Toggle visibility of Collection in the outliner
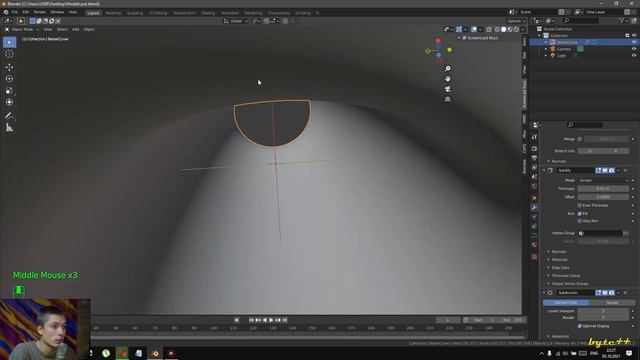 pyautogui.click(x=634, y=36)
